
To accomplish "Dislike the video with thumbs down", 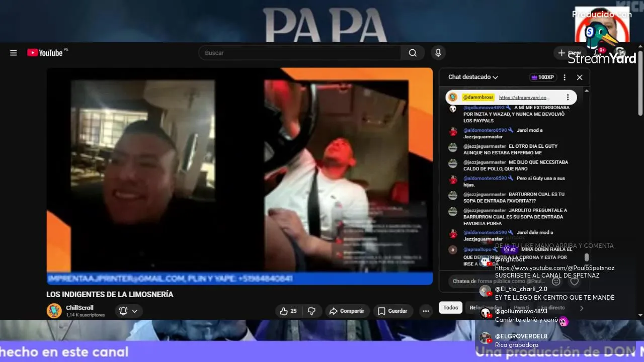I will pos(311,311).
